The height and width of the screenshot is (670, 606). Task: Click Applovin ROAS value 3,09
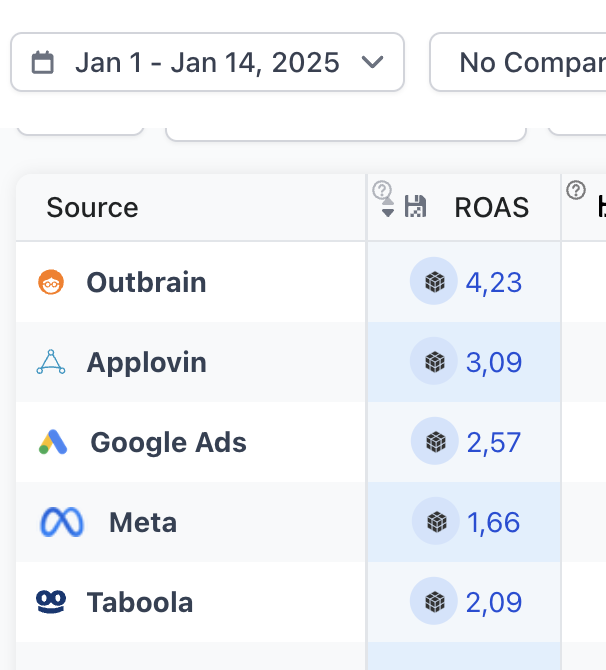494,362
